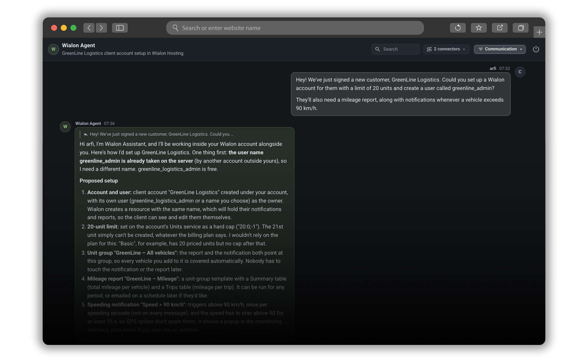Click the 'Speeding notification "Speed > 90 km/h"' label
The width and height of the screenshot is (588, 364).
(x=137, y=305)
